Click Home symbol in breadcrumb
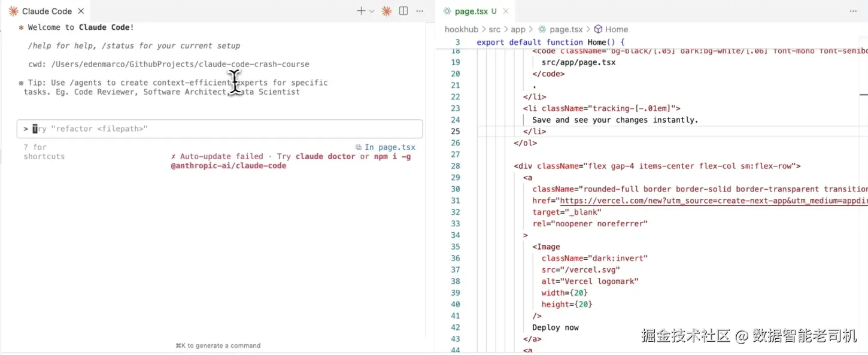This screenshot has height=355, width=868. pos(616,29)
